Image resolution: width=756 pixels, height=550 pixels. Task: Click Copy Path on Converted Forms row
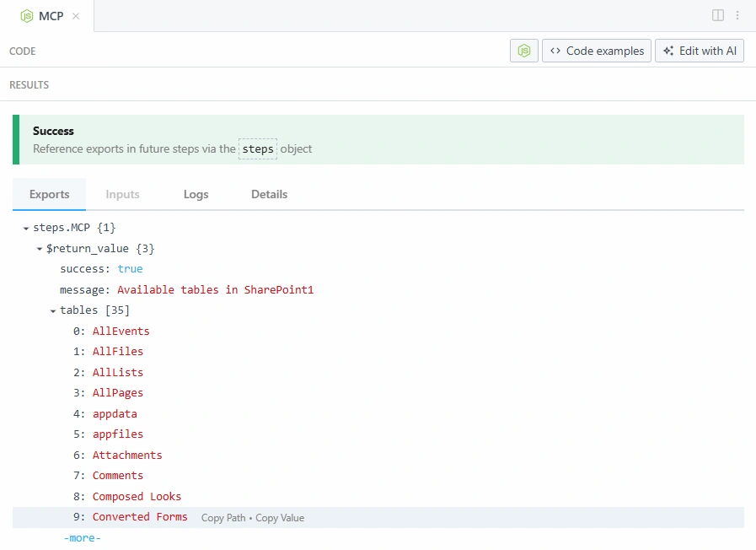(223, 518)
